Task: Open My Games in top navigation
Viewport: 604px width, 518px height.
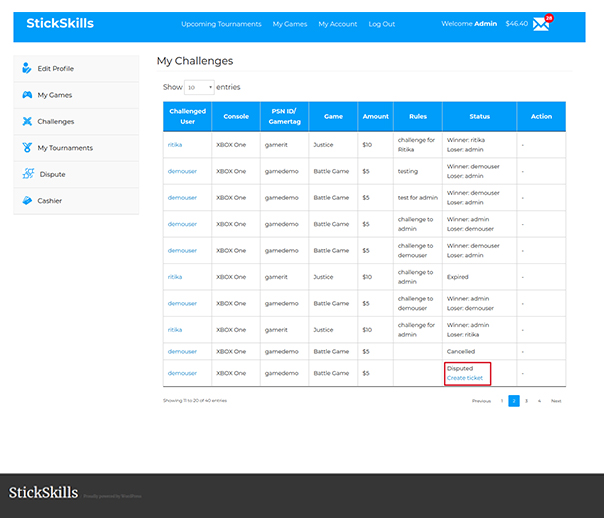Action: click(x=290, y=24)
